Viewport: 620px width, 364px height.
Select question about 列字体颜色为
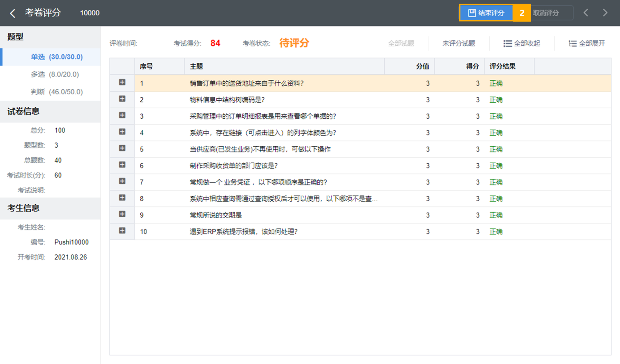pos(263,133)
